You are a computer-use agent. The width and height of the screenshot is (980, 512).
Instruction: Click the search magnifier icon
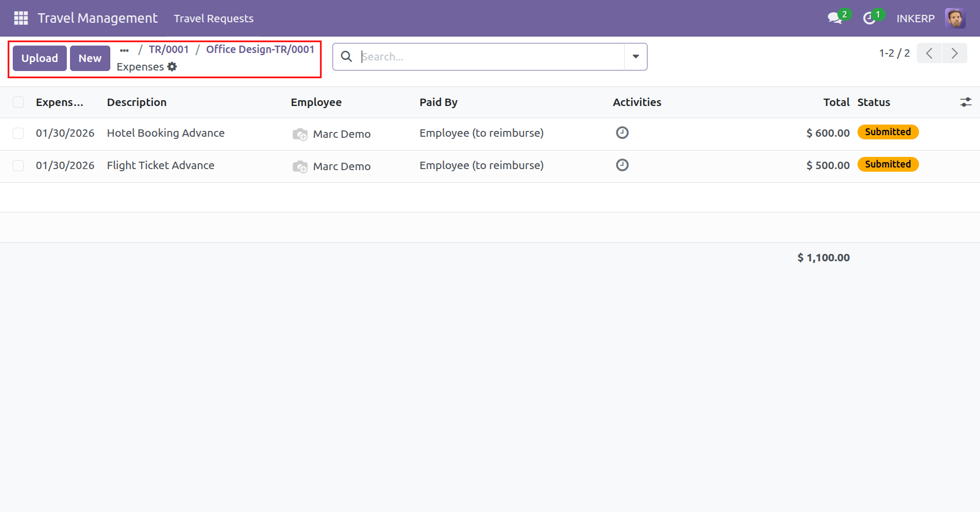[346, 57]
